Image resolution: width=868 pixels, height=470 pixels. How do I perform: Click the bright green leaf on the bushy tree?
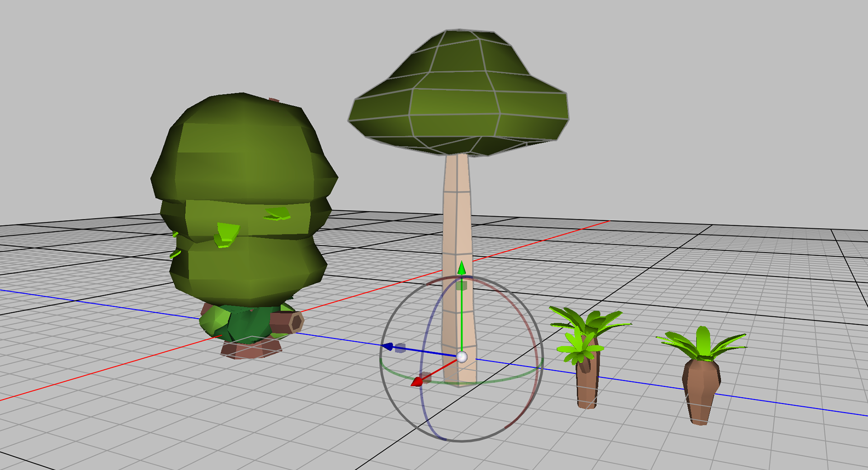(x=226, y=235)
